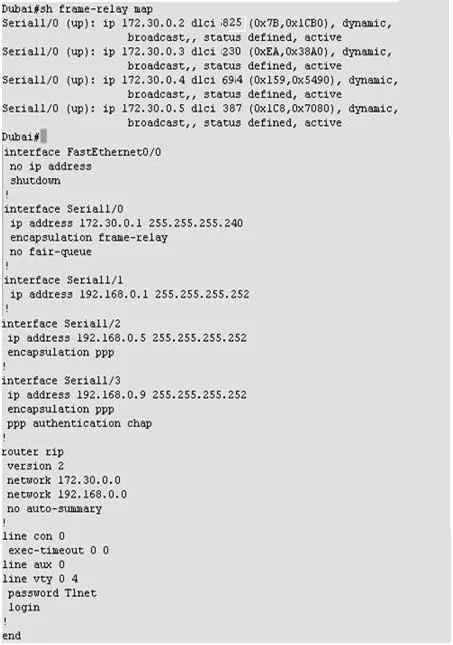Click dlci 825 value on first line
This screenshot has height=645, width=453.
click(x=231, y=23)
